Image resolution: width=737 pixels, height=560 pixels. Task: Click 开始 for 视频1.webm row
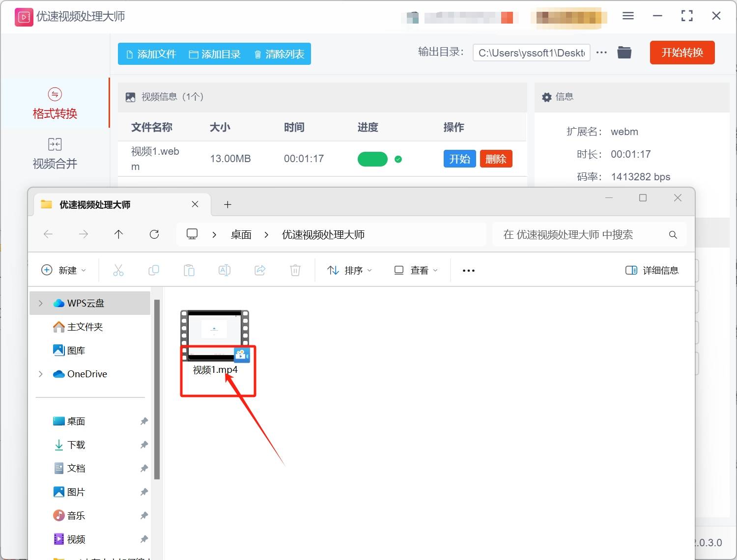point(459,159)
